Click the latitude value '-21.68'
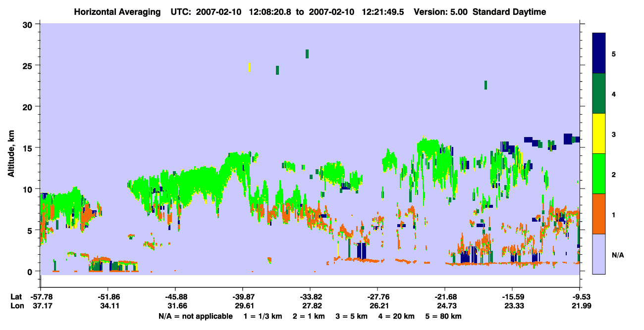This screenshot has height=330, width=644. [x=445, y=297]
